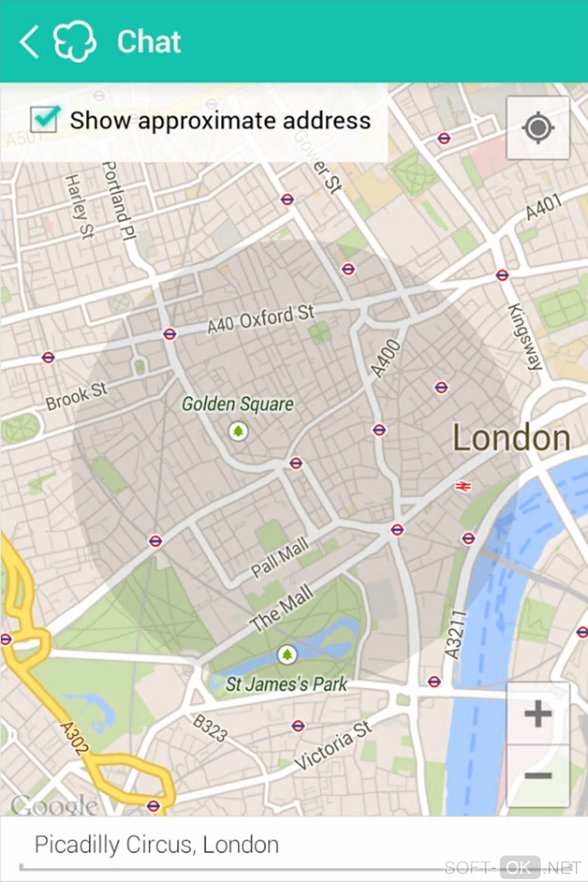Click the Show approximate address label

(x=220, y=120)
